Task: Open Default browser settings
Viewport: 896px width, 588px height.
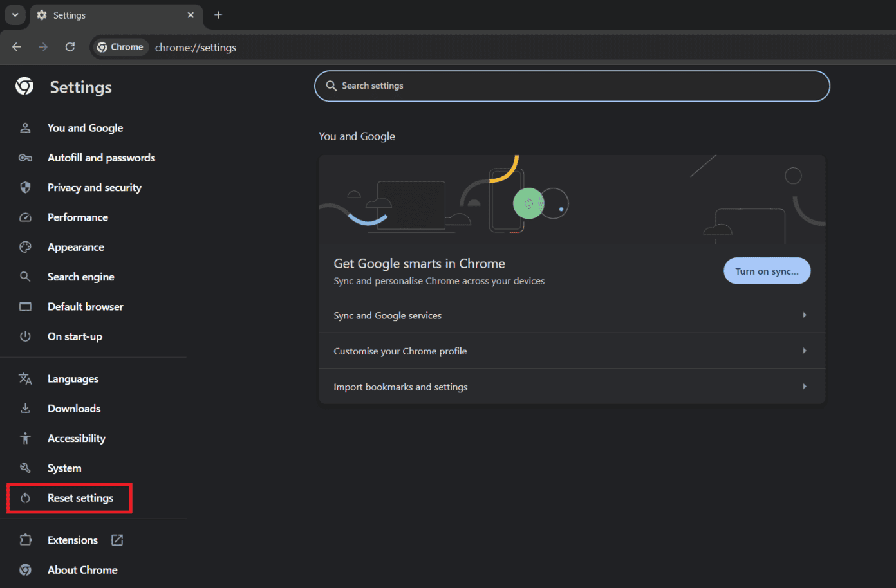Action: click(85, 306)
